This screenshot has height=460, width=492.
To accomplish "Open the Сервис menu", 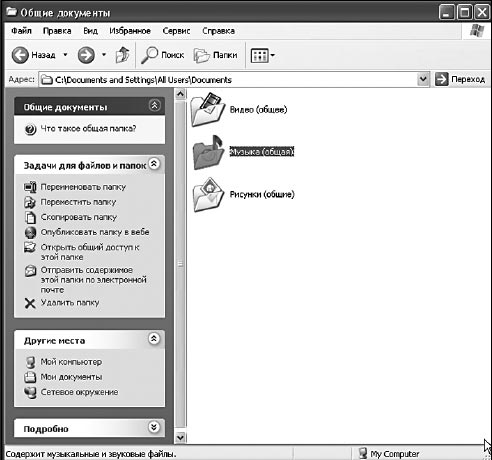I will click(176, 31).
